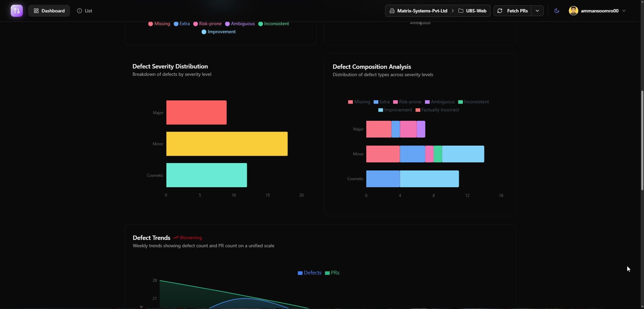Click green Inconsistent segment of Minor stacked bar
Viewport: 644px width, 309px height.
click(x=438, y=154)
